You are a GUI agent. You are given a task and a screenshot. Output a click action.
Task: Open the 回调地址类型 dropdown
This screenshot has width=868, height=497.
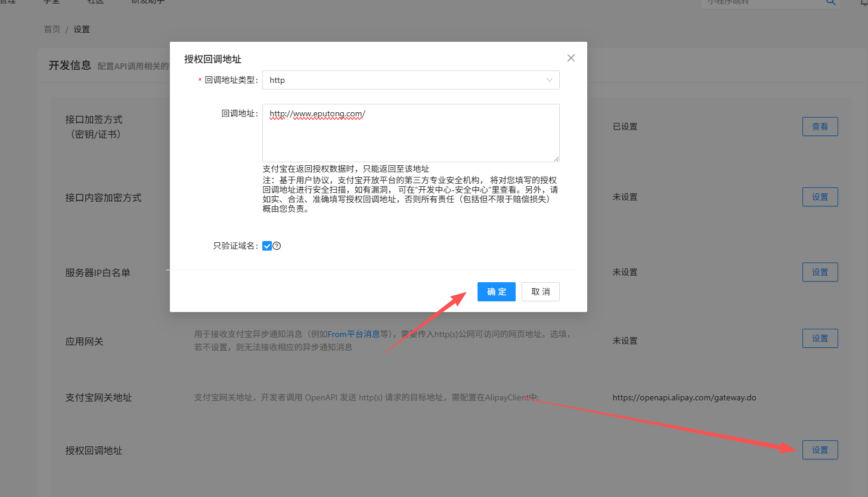[411, 80]
